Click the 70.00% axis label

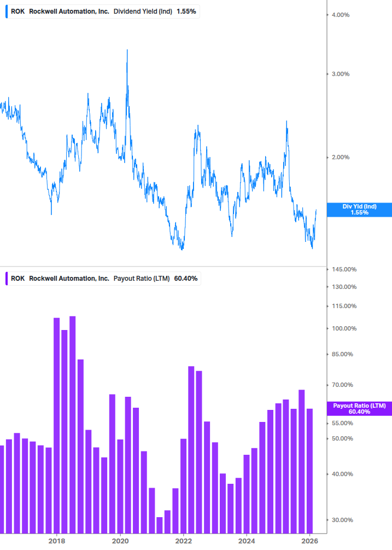tap(342, 385)
